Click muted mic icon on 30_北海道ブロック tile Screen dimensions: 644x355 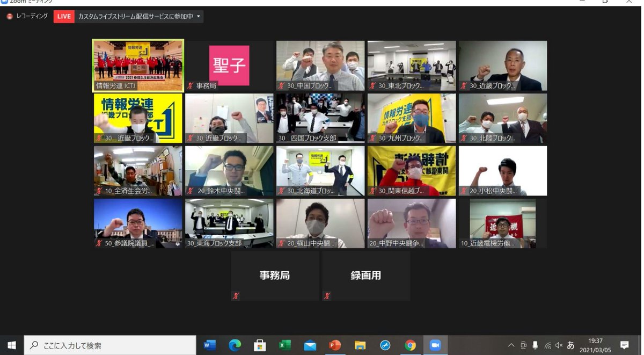282,191
